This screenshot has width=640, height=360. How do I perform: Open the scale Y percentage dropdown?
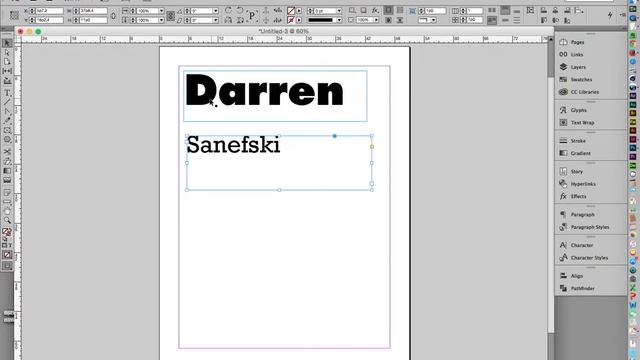(161, 20)
